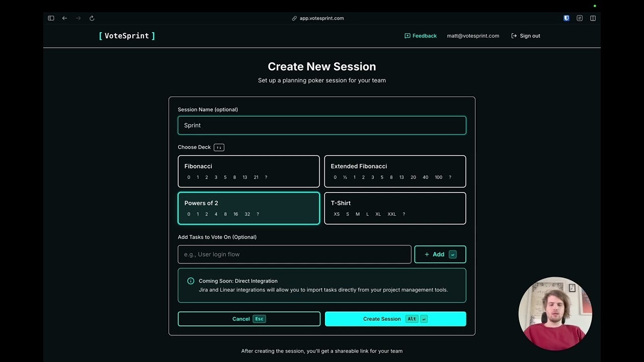644x362 pixels.
Task: Toggle the browser sidebar icon
Action: pyautogui.click(x=51, y=18)
